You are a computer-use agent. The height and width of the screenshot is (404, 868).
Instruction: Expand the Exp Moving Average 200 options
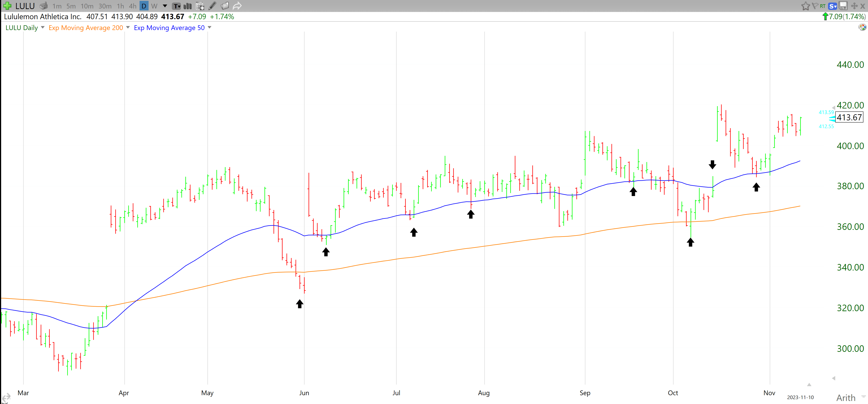[x=127, y=28]
